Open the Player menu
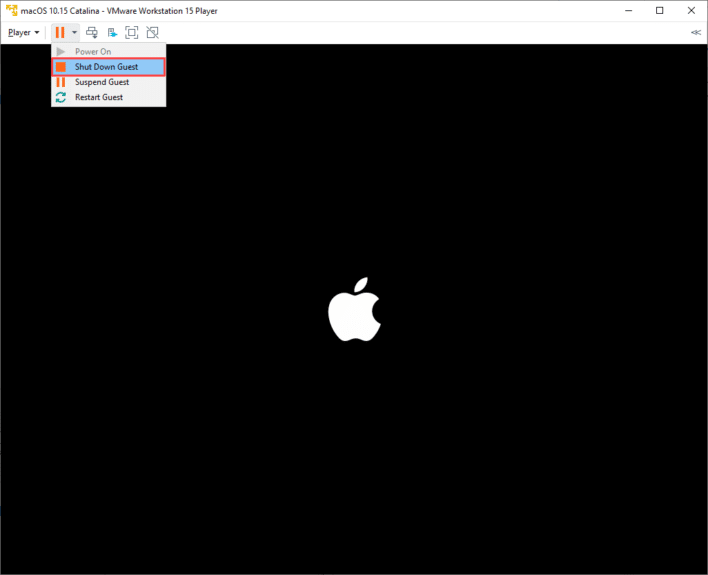This screenshot has height=575, width=708. click(x=23, y=33)
